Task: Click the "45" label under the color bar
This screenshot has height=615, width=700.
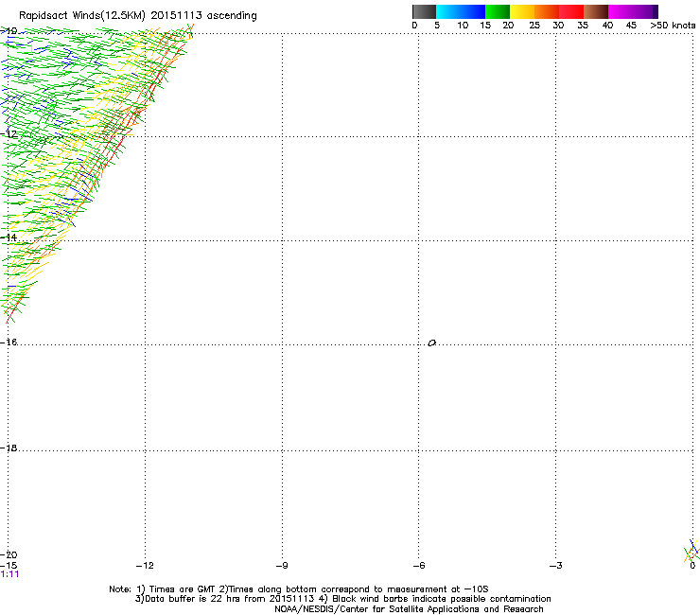Action: 631,26
